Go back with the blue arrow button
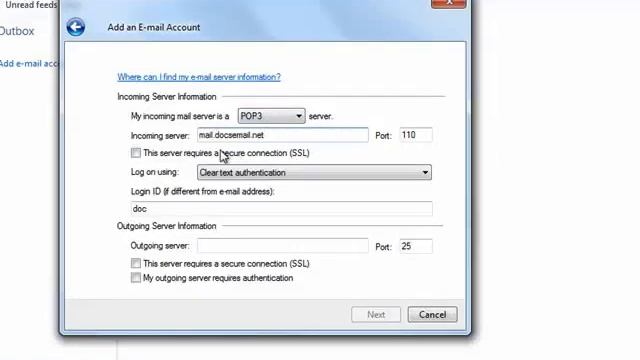Viewport: 640px width, 360px height. (x=76, y=27)
